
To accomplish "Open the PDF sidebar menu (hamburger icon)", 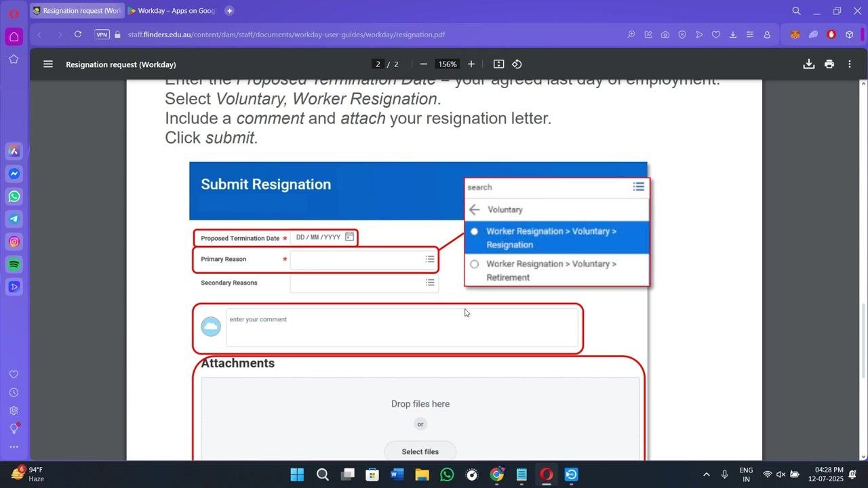I will [47, 64].
